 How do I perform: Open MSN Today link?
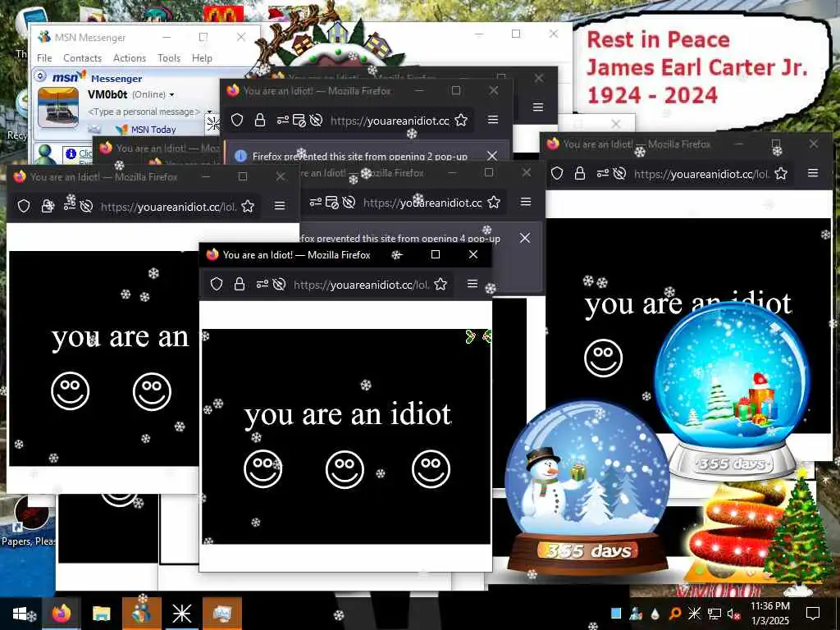(x=153, y=129)
